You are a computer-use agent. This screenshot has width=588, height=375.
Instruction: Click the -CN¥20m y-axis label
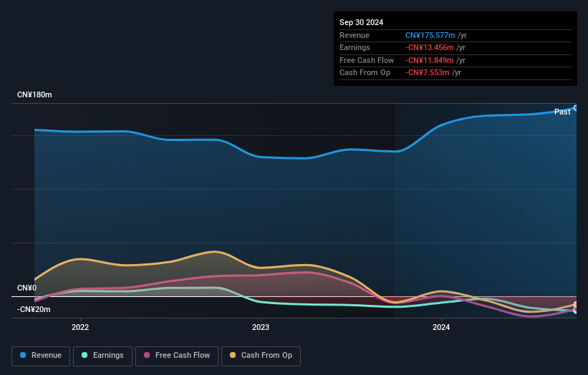[x=34, y=309]
